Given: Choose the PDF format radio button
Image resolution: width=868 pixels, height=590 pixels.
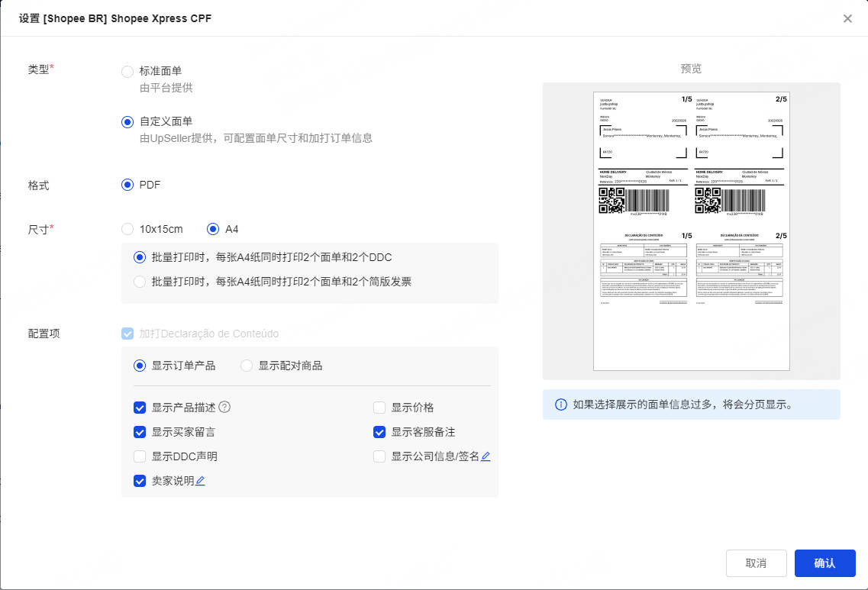Looking at the screenshot, I should tap(127, 185).
